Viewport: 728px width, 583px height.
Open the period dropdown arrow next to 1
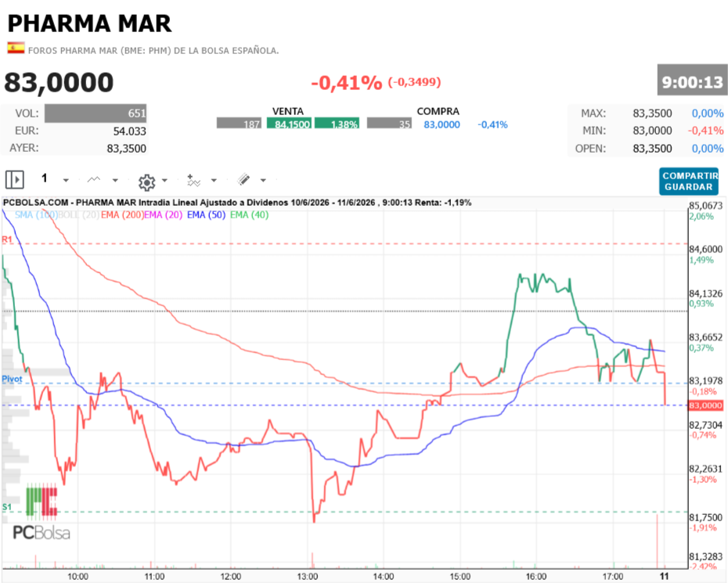[66, 180]
